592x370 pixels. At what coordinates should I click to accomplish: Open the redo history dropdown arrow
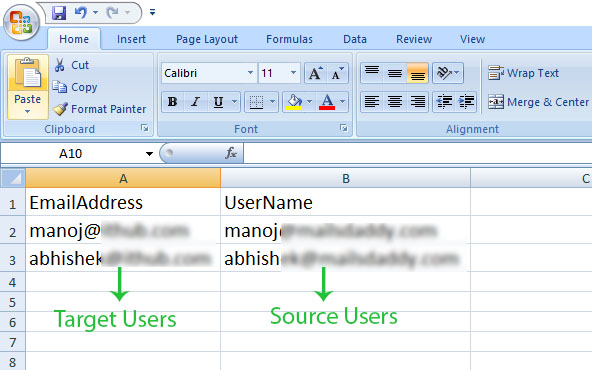pyautogui.click(x=128, y=13)
